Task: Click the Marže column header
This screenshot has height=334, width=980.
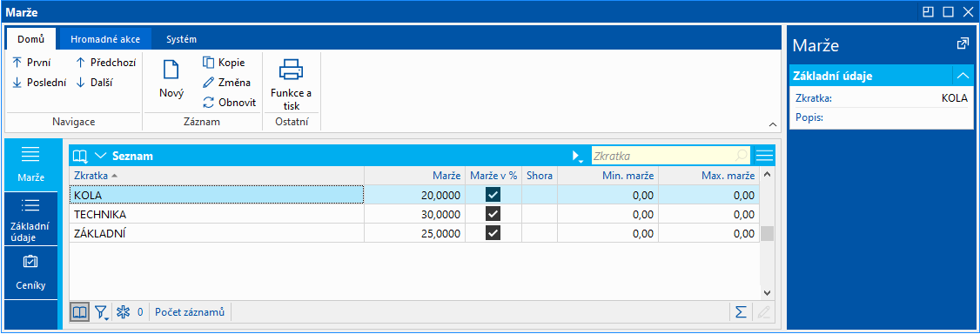Action: 415,176
